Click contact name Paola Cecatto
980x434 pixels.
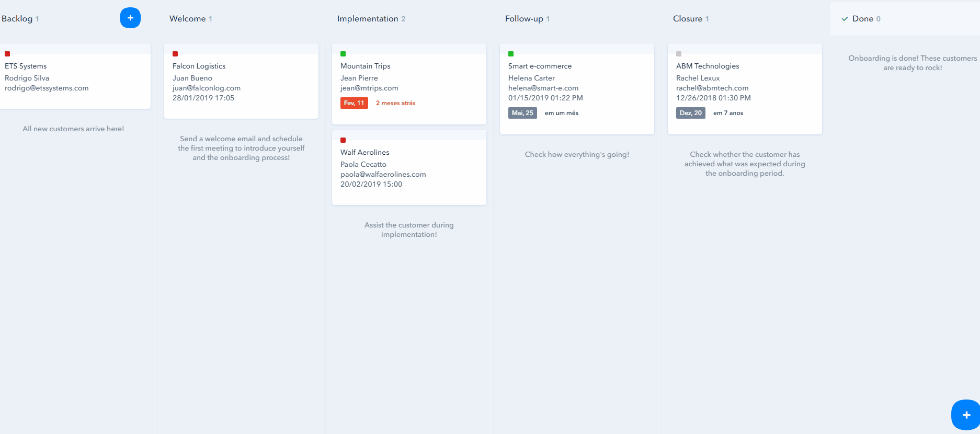[363, 164]
